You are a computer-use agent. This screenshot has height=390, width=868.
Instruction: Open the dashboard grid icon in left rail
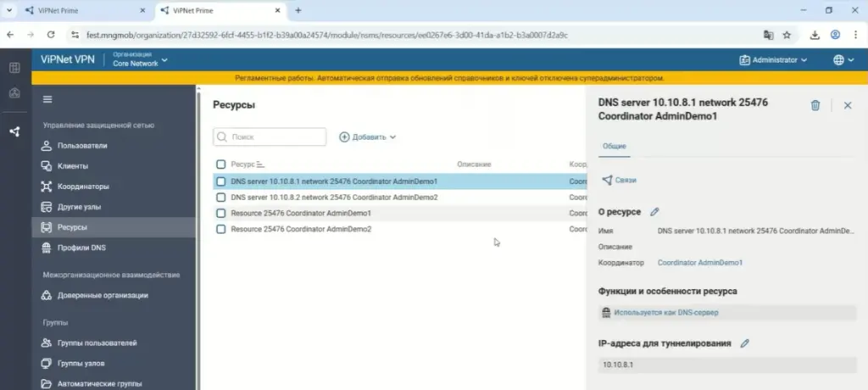15,68
